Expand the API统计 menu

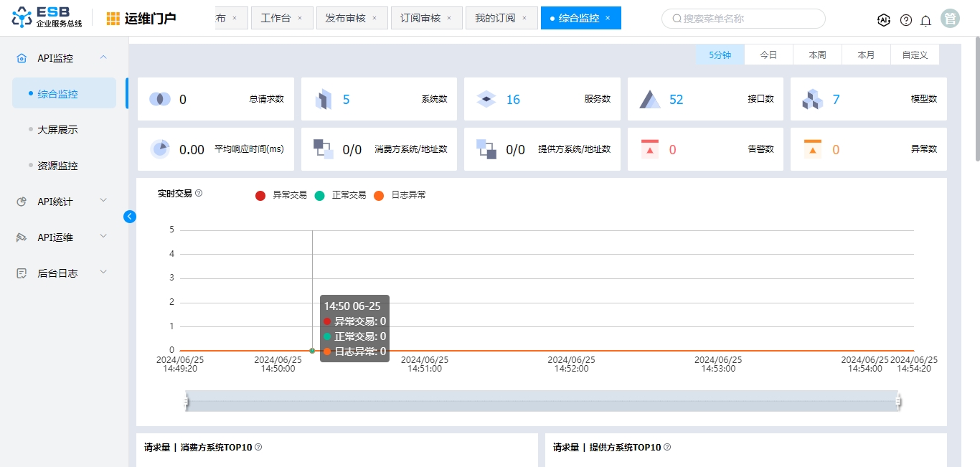[x=63, y=202]
